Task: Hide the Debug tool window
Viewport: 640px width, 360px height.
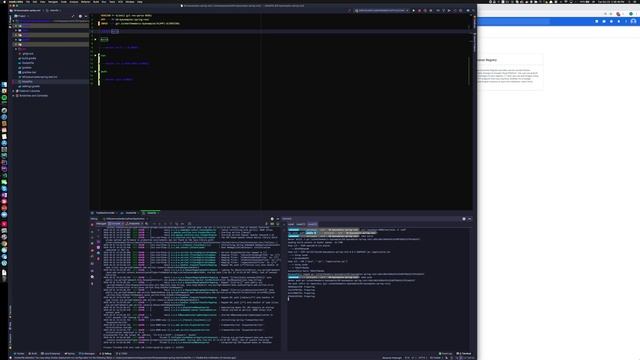Action: point(278,219)
